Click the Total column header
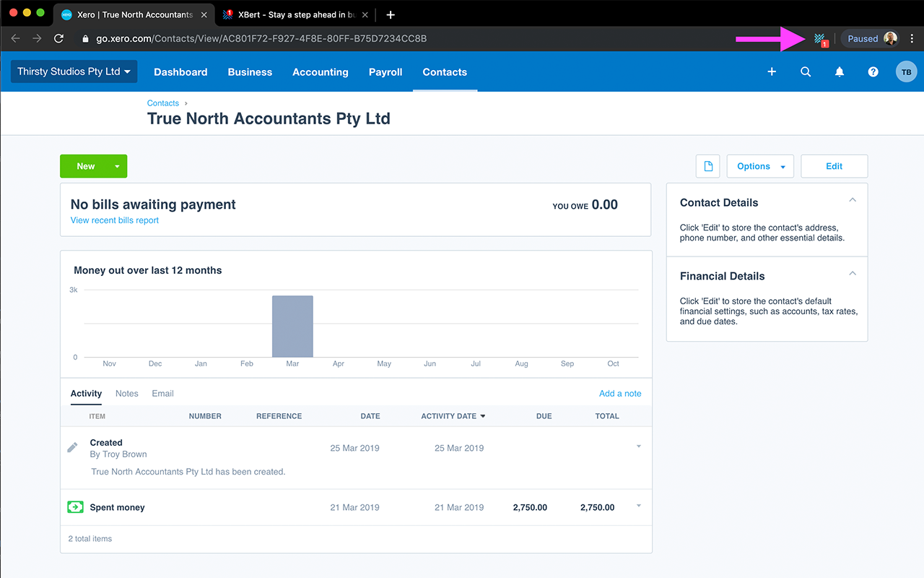924x578 pixels. pos(607,416)
